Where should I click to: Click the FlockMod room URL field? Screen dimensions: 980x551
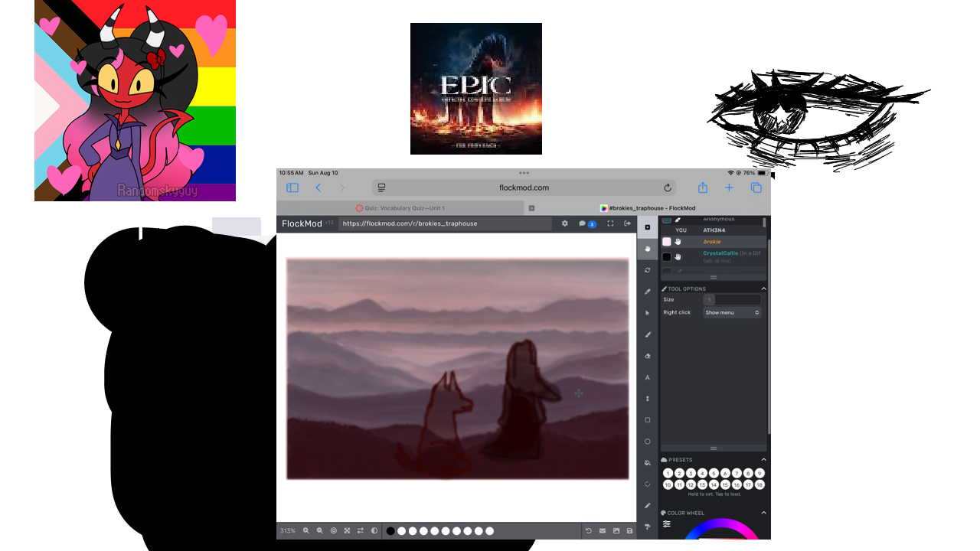tap(446, 223)
